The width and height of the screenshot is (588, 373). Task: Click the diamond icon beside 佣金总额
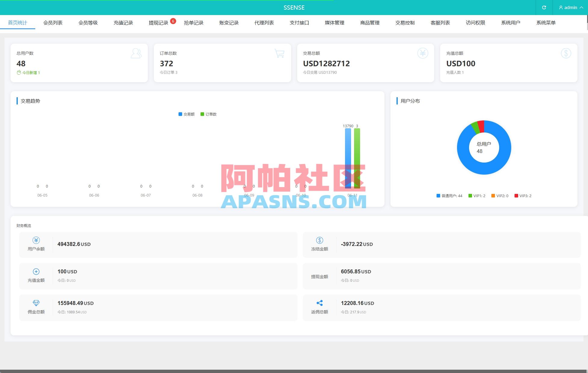point(36,303)
